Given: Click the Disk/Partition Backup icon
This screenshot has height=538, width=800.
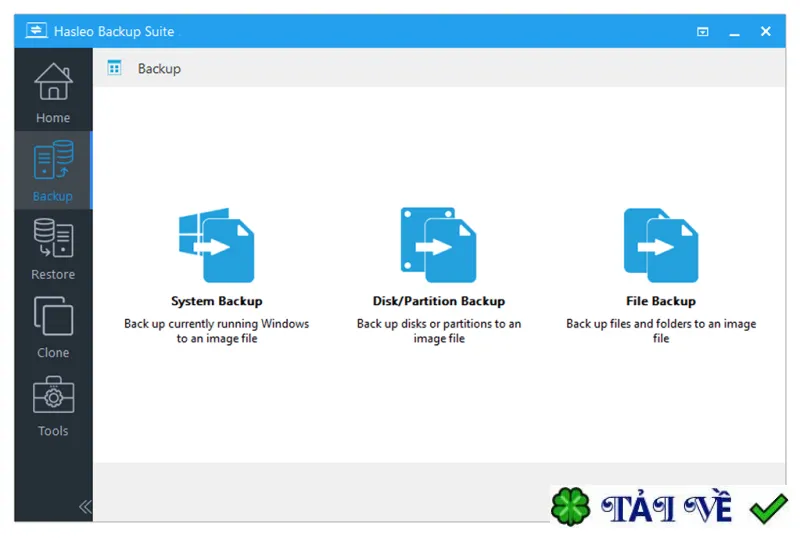Looking at the screenshot, I should coord(438,244).
